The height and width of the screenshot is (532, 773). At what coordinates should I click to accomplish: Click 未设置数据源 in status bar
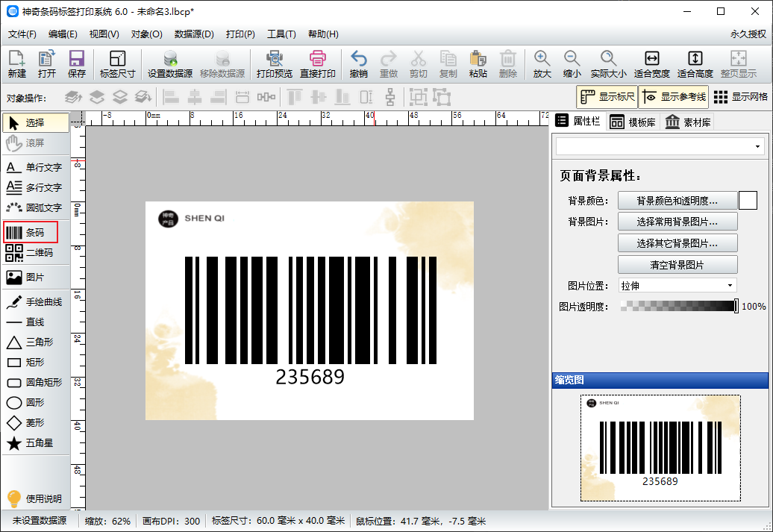pyautogui.click(x=40, y=521)
